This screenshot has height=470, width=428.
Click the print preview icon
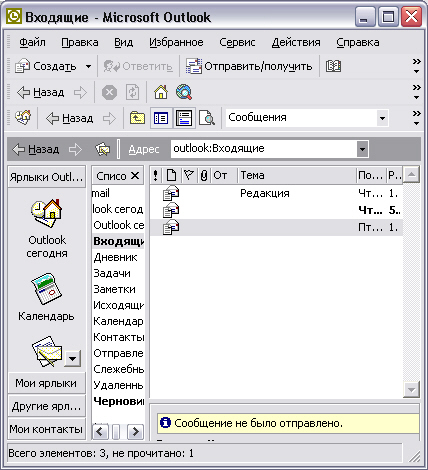coord(207,118)
